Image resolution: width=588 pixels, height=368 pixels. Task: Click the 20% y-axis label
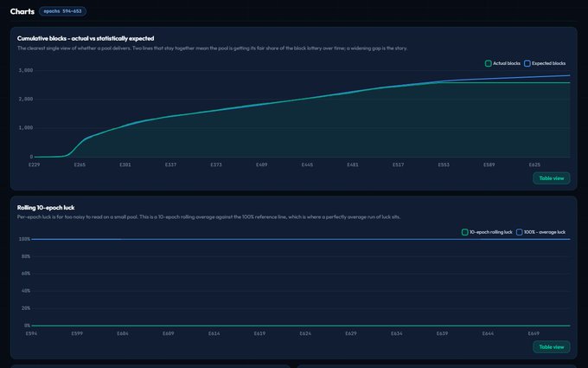pos(26,308)
